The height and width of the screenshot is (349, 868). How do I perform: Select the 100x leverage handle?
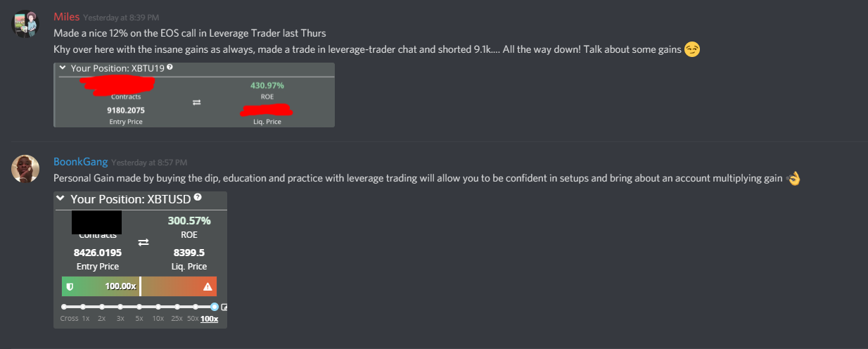pyautogui.click(x=215, y=307)
